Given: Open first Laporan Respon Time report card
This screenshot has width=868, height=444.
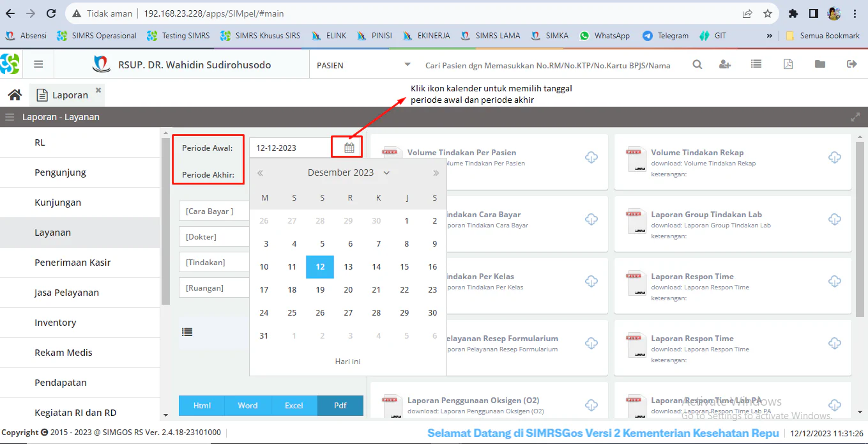Looking at the screenshot, I should pyautogui.click(x=733, y=287).
